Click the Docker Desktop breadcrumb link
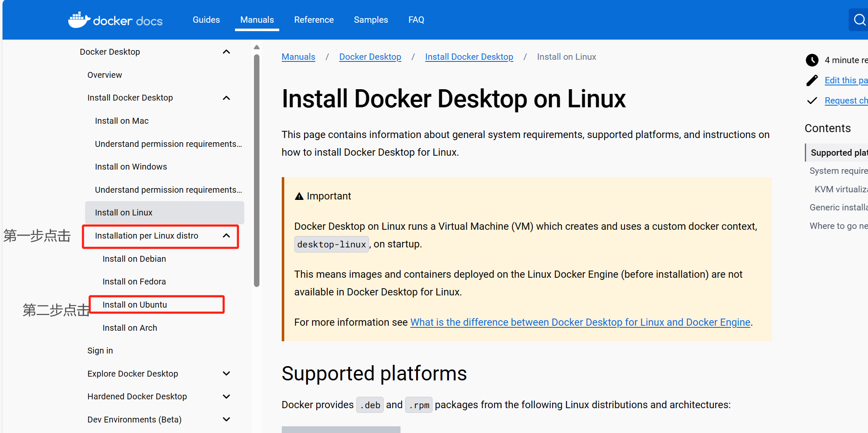 coord(370,57)
